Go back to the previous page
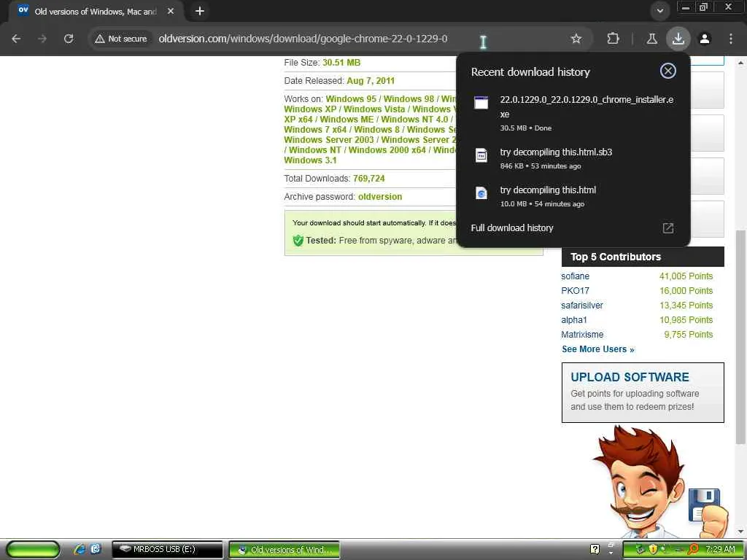 (16, 39)
